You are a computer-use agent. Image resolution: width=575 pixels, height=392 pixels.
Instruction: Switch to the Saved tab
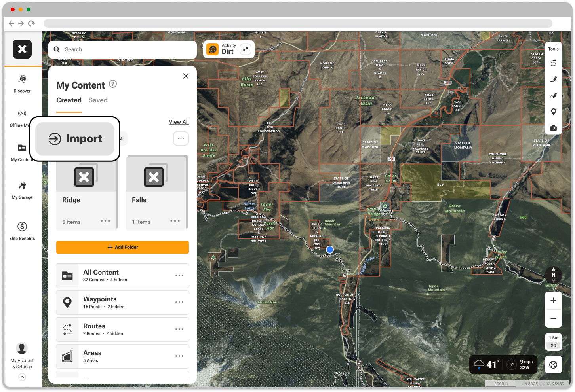pos(98,100)
